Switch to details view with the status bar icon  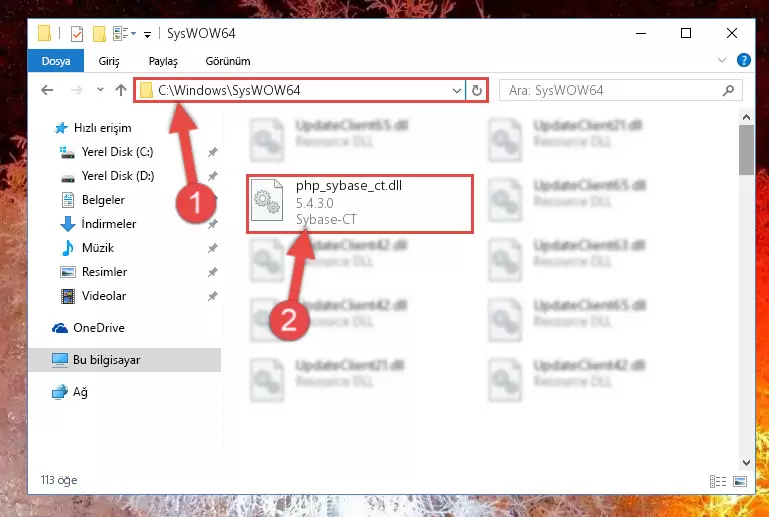(x=718, y=481)
